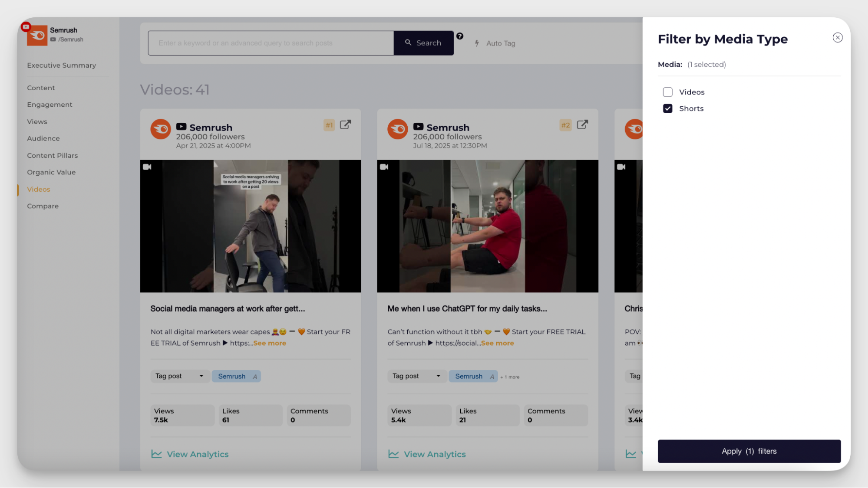Expand See more on second post description
This screenshot has height=488, width=868.
click(x=497, y=343)
